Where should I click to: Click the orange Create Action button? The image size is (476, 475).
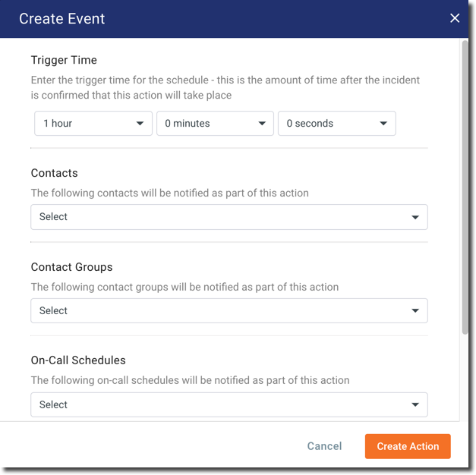(x=408, y=446)
